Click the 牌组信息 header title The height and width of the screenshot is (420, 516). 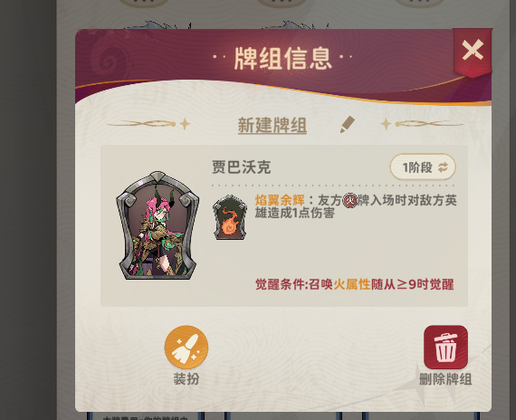(x=282, y=59)
